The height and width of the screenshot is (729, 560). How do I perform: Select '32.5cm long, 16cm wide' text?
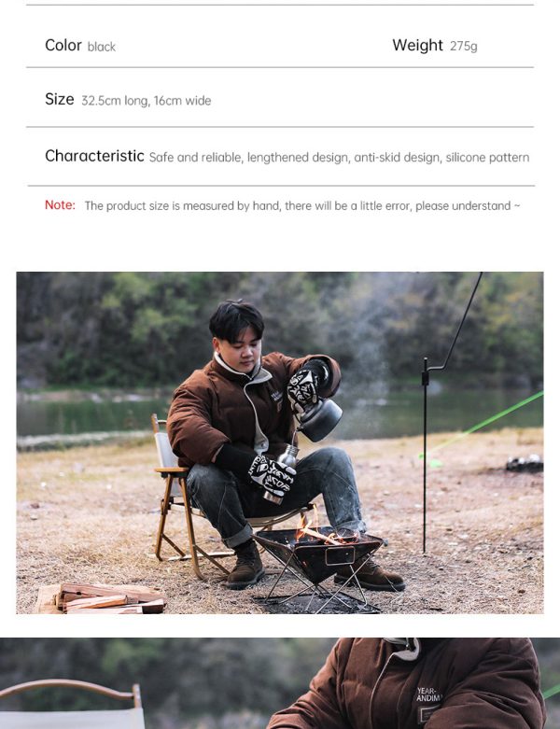(146, 101)
